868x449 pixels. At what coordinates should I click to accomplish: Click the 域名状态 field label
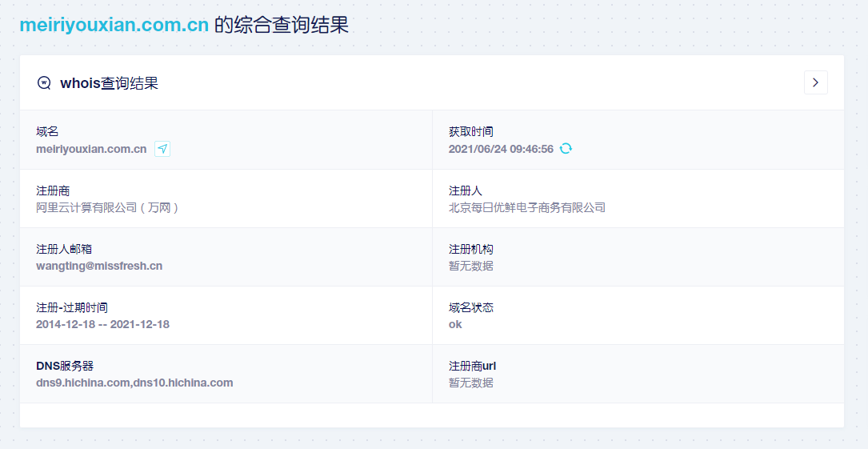click(470, 307)
